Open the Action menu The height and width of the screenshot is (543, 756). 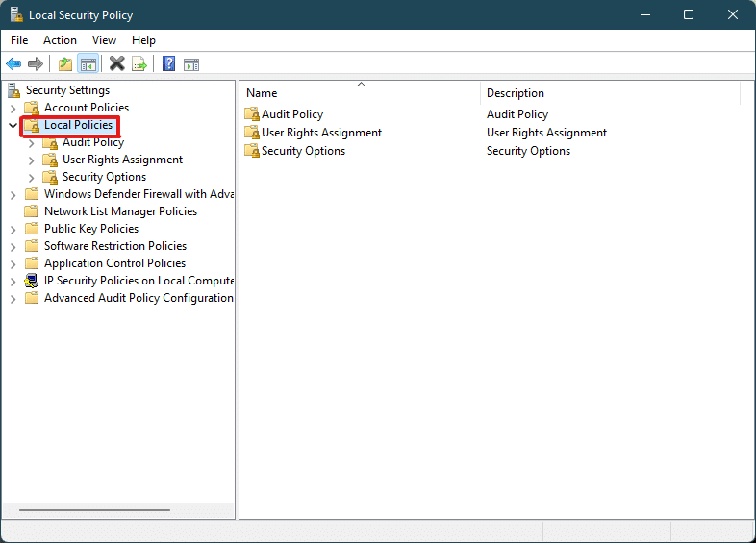(x=60, y=40)
